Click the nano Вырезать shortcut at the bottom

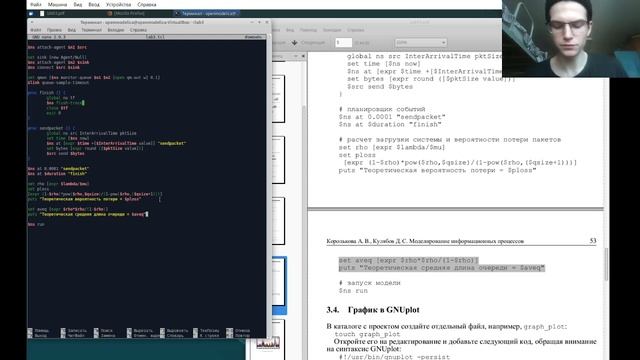pyautogui.click(x=140, y=331)
